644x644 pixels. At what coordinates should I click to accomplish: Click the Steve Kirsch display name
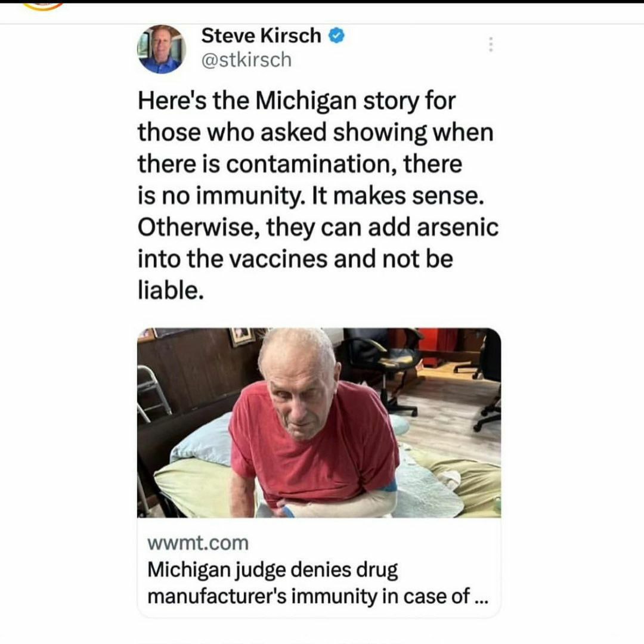(x=261, y=36)
